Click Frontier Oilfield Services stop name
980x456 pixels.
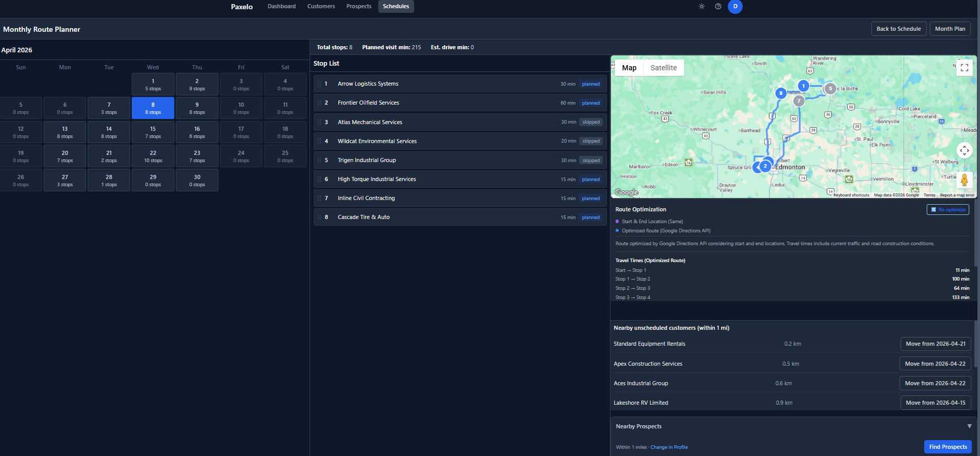(368, 103)
